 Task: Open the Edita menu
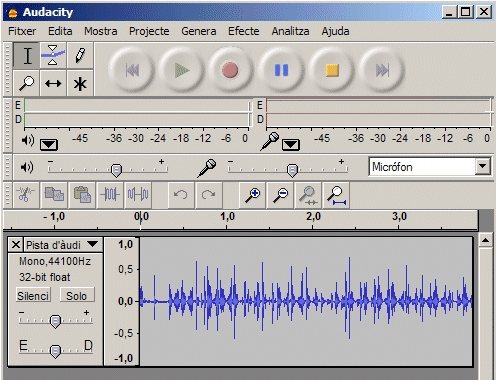click(x=60, y=31)
